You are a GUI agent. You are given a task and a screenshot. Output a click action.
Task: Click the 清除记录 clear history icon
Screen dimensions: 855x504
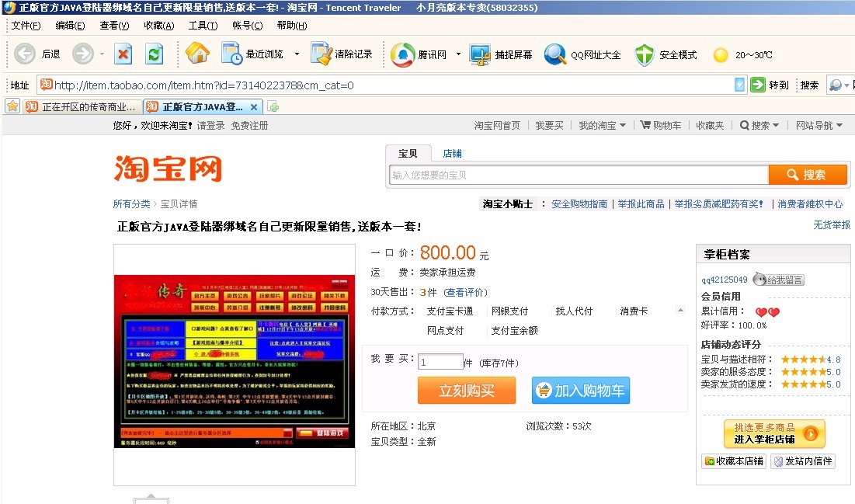(321, 54)
